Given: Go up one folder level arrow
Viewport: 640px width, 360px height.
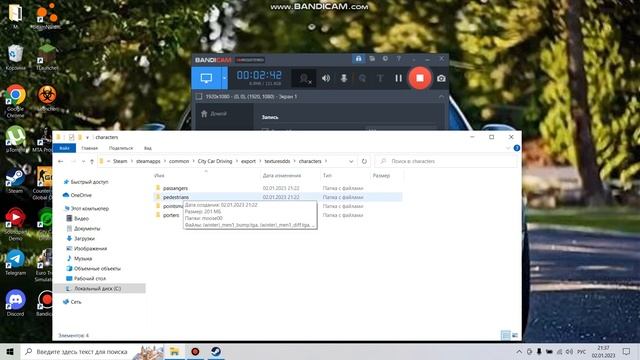Looking at the screenshot, I should [92, 161].
